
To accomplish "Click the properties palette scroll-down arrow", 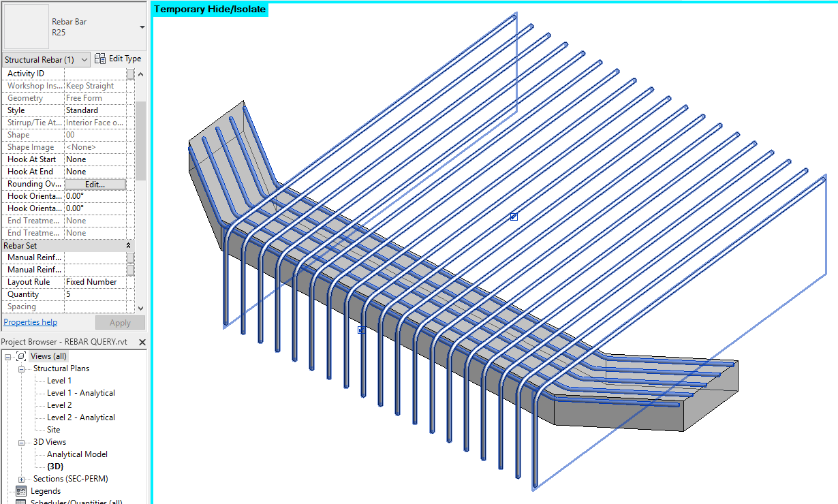I will [140, 308].
